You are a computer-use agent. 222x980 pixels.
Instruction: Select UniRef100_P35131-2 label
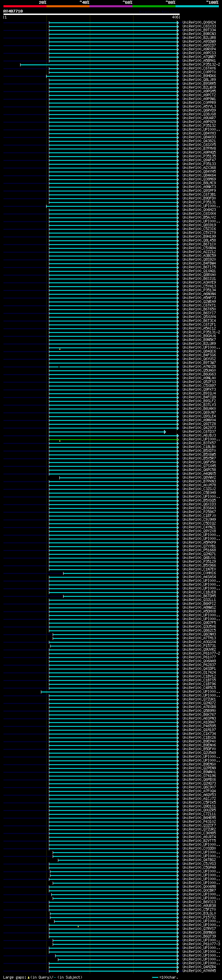tap(201, 332)
